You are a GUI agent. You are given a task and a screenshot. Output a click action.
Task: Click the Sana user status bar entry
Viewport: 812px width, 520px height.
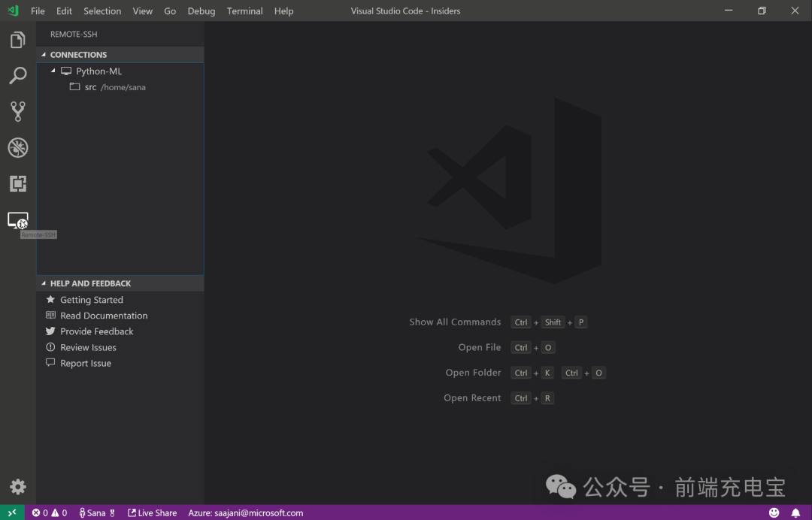96,512
